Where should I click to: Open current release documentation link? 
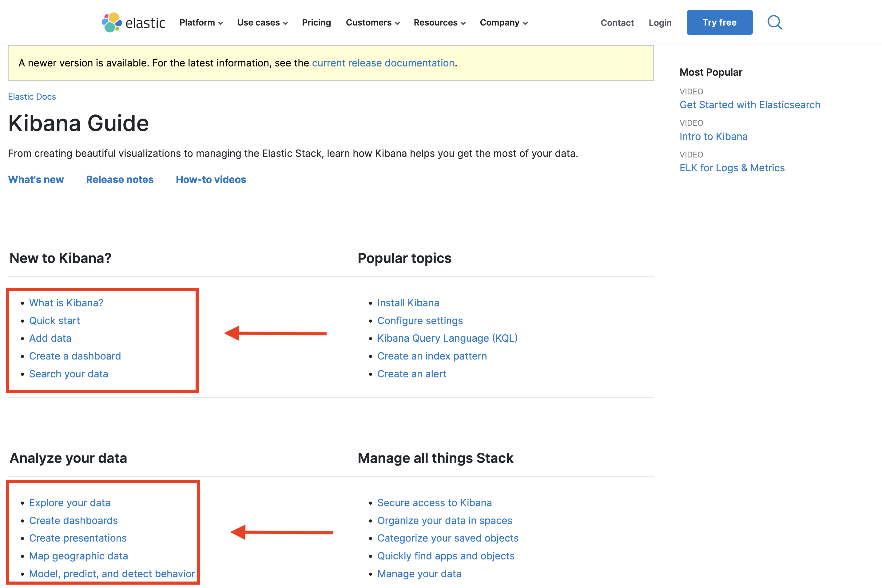pyautogui.click(x=383, y=63)
